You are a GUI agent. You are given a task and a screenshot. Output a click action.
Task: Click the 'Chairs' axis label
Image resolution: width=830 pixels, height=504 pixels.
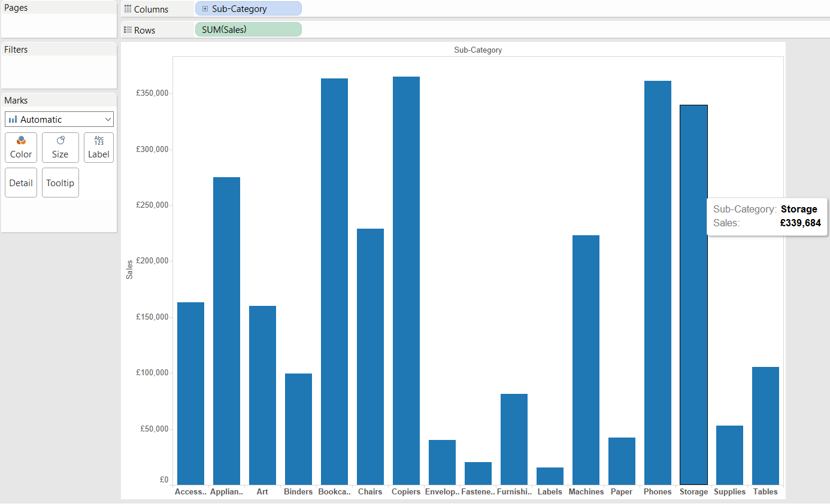(370, 491)
